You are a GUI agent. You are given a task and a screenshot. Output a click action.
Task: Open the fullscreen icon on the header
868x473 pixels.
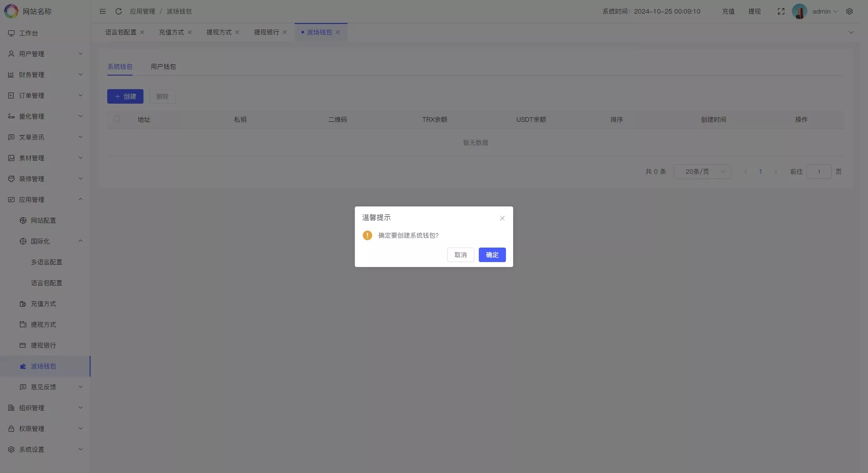click(x=781, y=11)
